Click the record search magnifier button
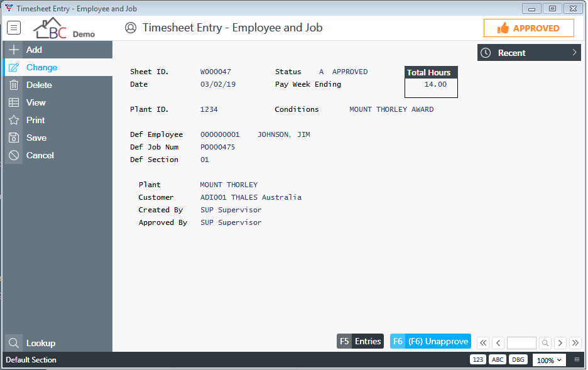 pos(545,342)
